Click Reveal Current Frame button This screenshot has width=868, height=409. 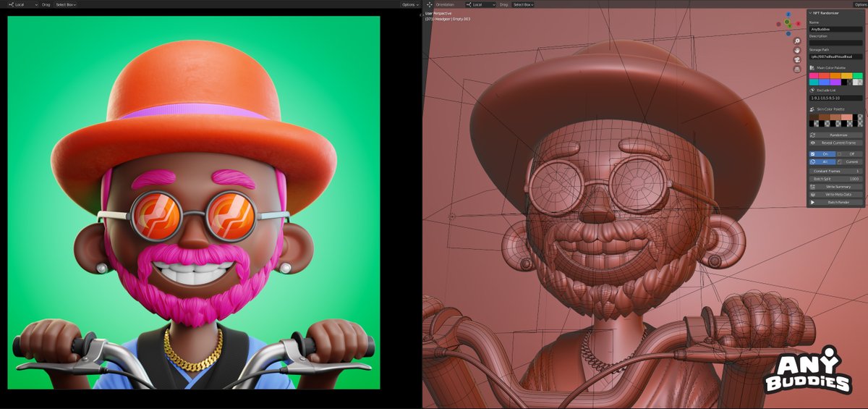coord(836,143)
